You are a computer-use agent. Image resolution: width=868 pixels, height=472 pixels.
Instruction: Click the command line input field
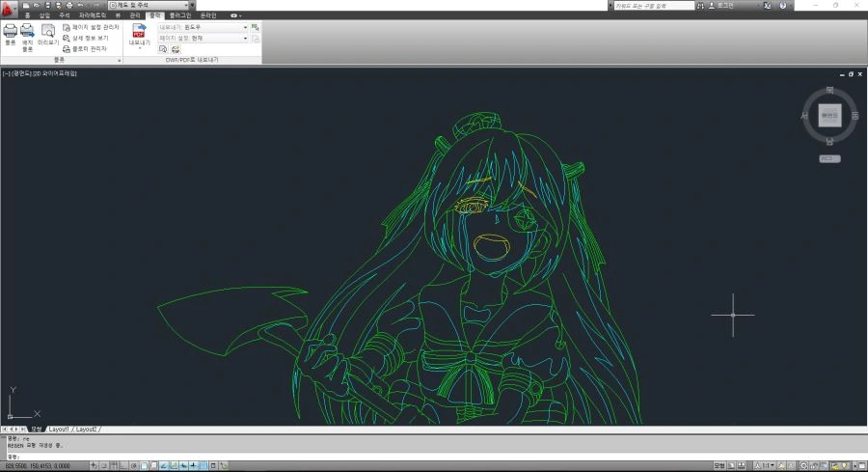coord(437,457)
